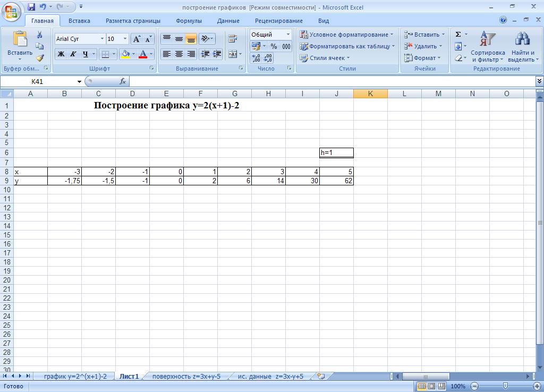Viewport: 544px width, 392px height.
Task: Toggle bold formatting with Ж button
Action: click(x=61, y=54)
